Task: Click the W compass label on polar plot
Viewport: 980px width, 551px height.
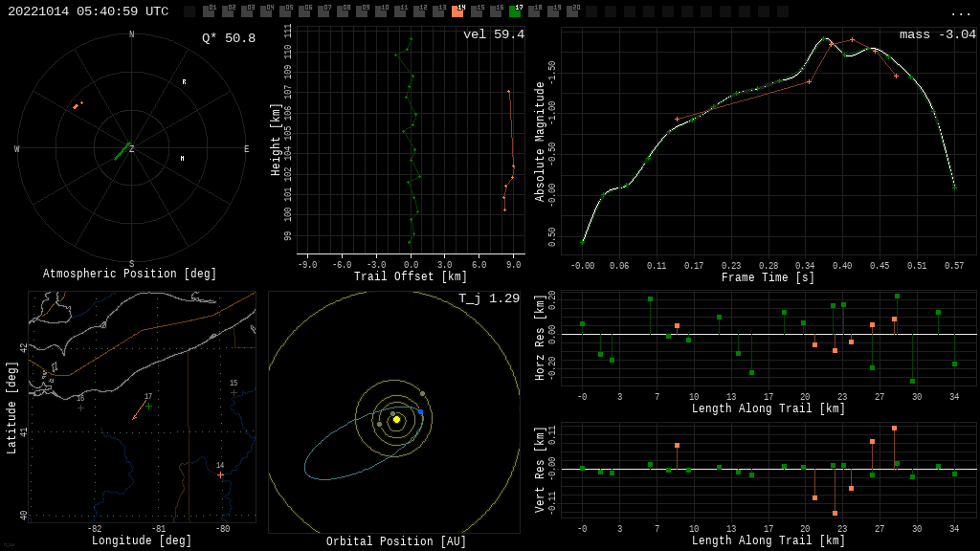Action: click(17, 148)
